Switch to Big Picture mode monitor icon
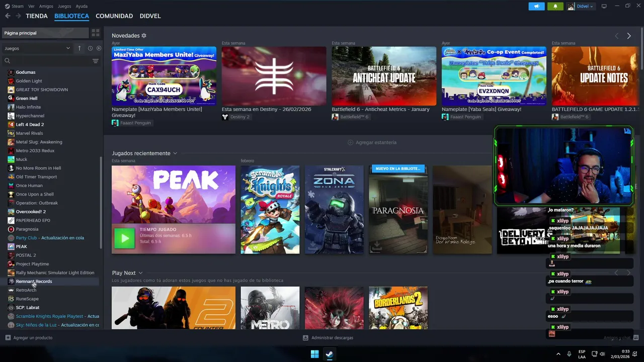This screenshot has width=644, height=362. click(x=604, y=6)
